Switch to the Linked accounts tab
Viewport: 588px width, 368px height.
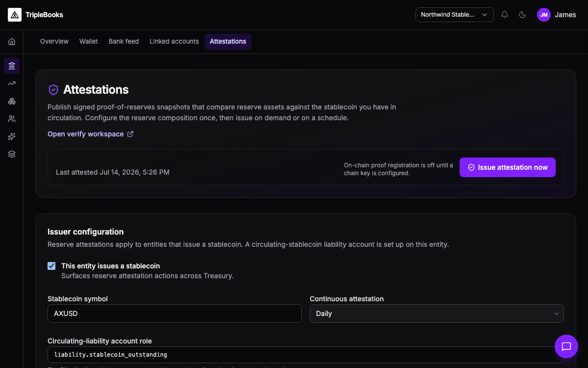pyautogui.click(x=174, y=42)
